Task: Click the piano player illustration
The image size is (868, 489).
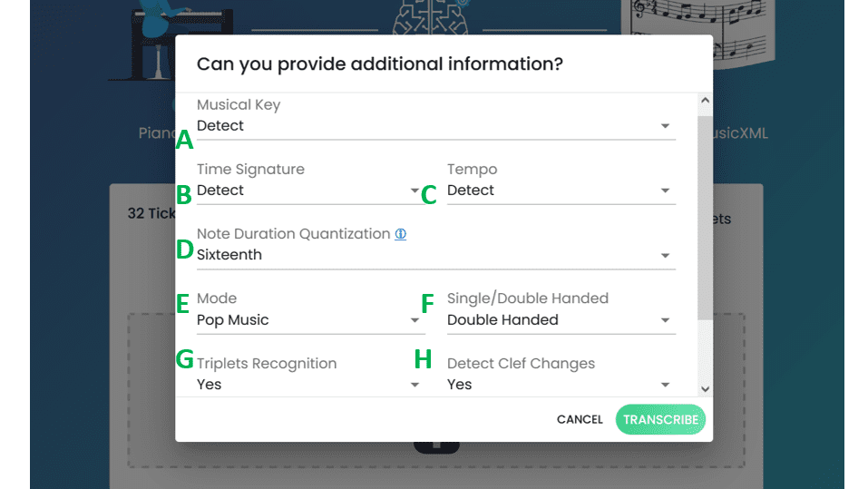Action: point(171,40)
